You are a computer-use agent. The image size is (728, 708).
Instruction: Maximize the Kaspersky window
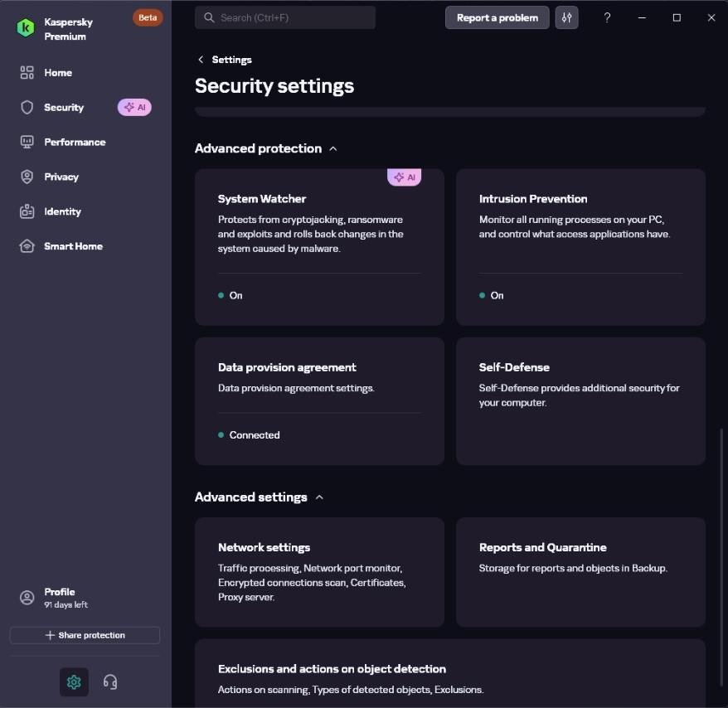(x=677, y=17)
